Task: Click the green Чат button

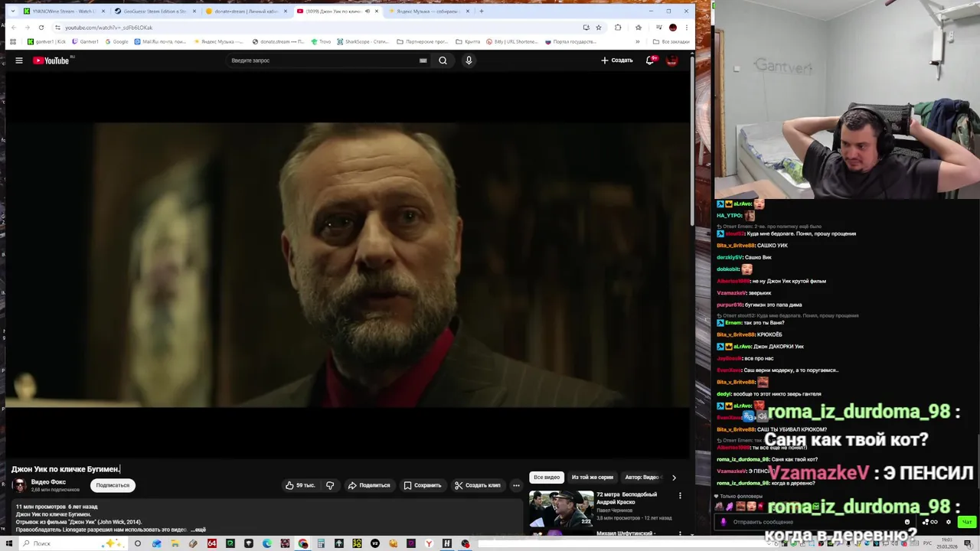Action: [x=967, y=522]
